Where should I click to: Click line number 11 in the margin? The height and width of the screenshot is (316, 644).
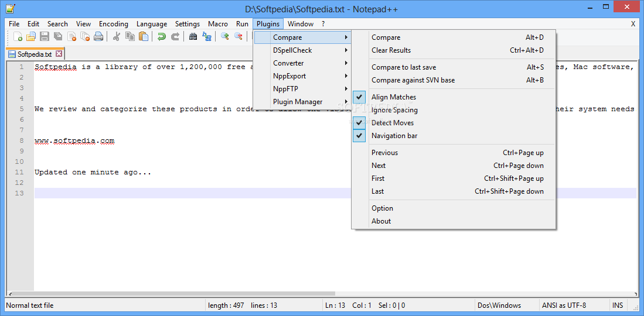click(19, 172)
